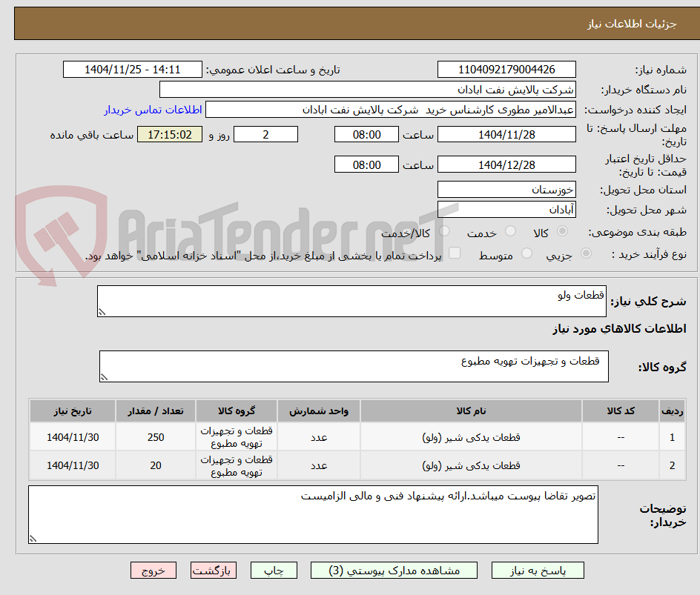Screen dimensions: 700x595
Task: Open the اطلاعات تماس خریدار link
Action: [153, 110]
